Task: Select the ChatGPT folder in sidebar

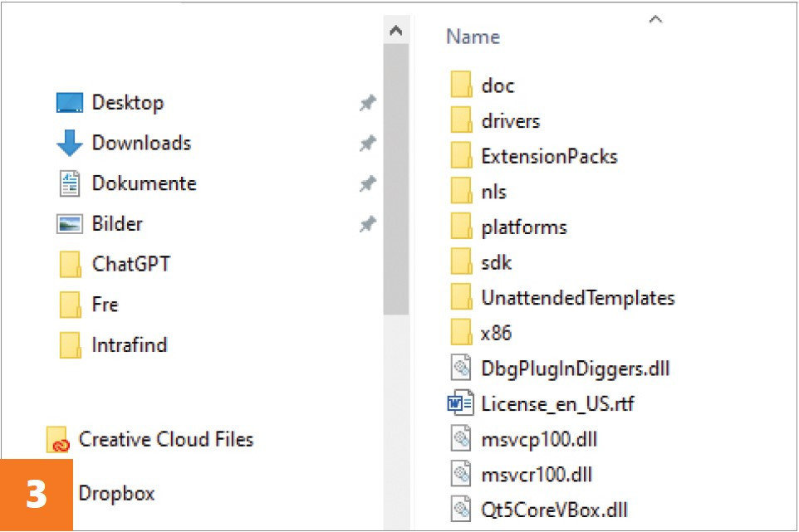Action: [x=115, y=264]
